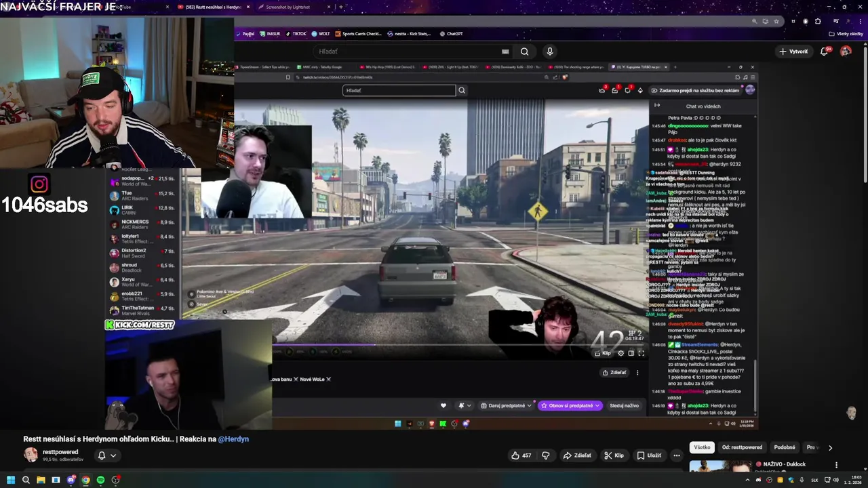Open the WOLT bookmark

pyautogui.click(x=320, y=33)
